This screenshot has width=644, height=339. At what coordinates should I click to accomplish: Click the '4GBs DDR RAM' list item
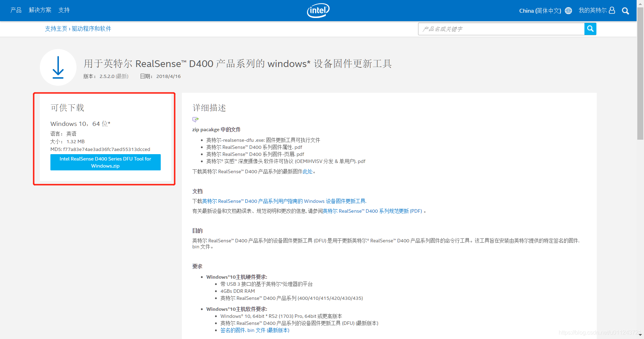point(238,291)
